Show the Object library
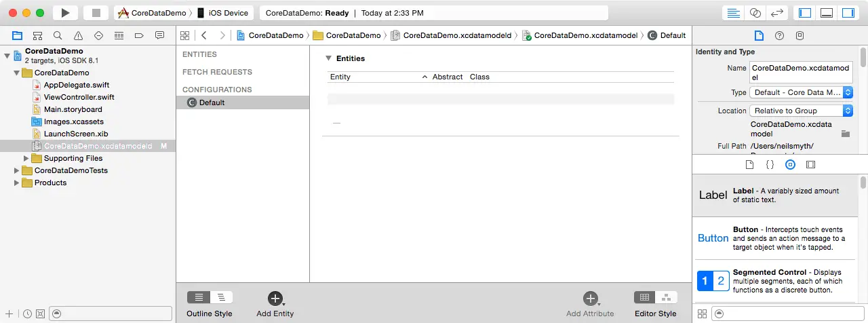 (790, 164)
